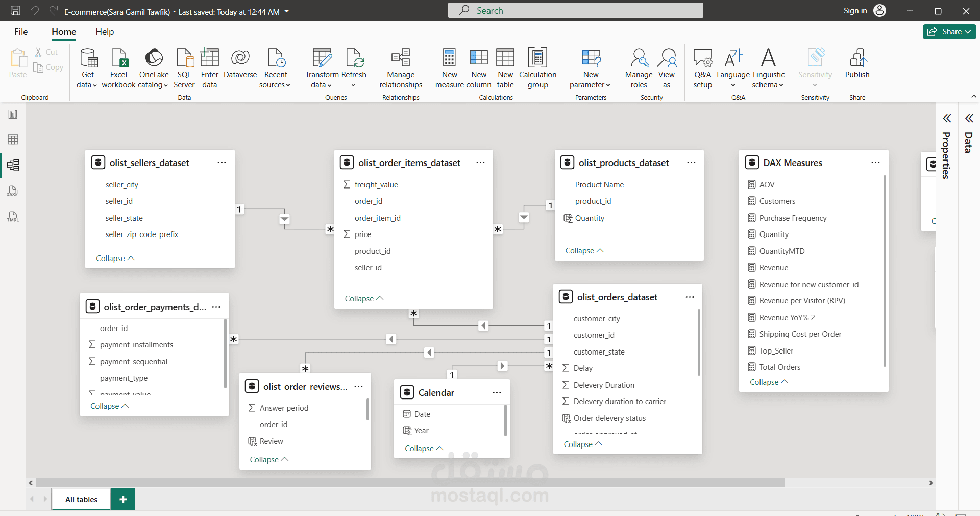The image size is (980, 516).
Task: Select the Revenue measure in DAX Measures
Action: coord(773,268)
